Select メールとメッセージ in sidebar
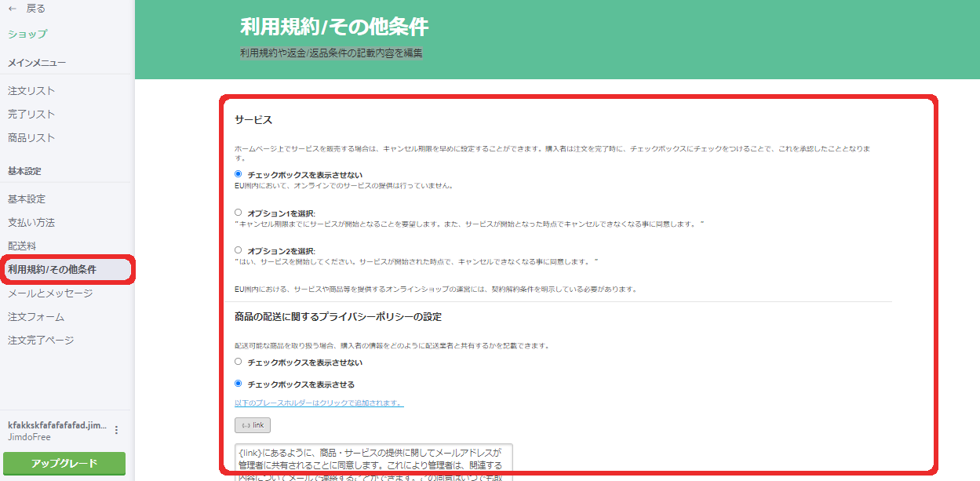Viewport: 980px width, 481px height. click(x=50, y=293)
